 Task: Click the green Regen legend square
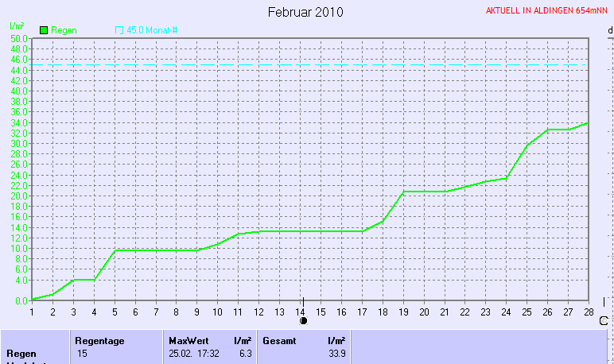click(x=43, y=30)
